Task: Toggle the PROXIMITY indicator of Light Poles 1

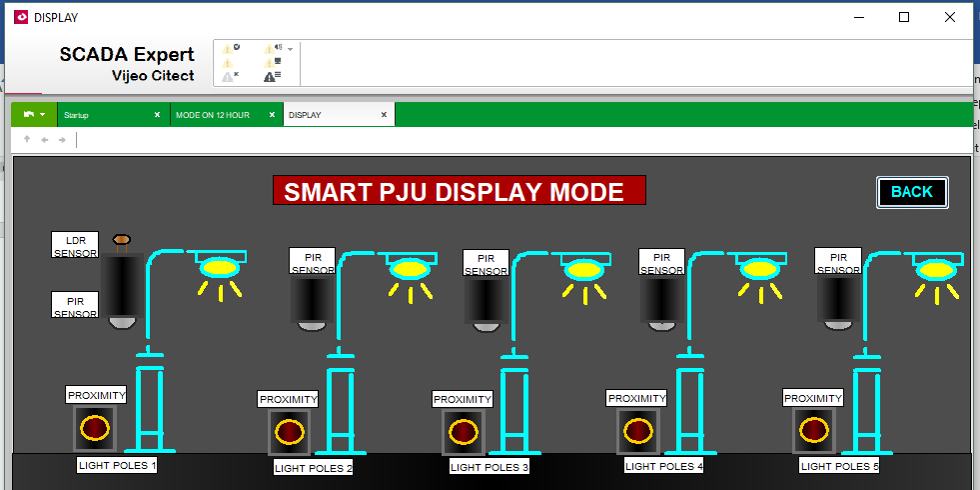Action: (96, 428)
